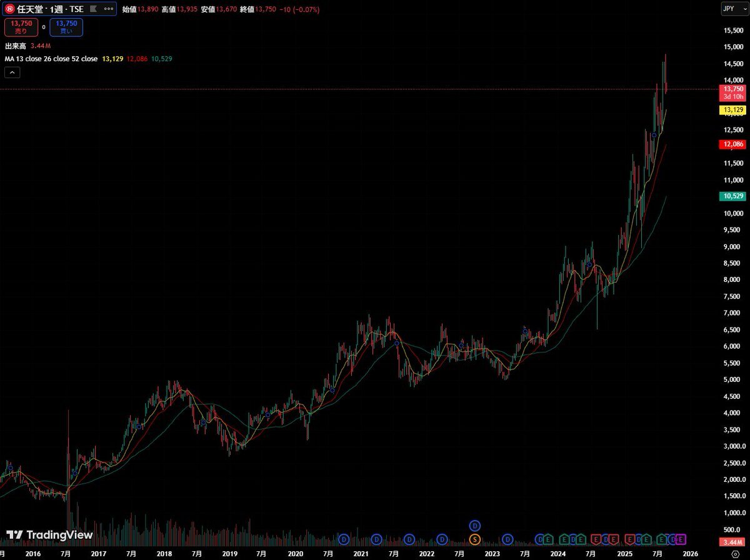Click the red 13,750 売り sell button
Image resolution: width=750 pixels, height=560 pixels.
(21, 27)
